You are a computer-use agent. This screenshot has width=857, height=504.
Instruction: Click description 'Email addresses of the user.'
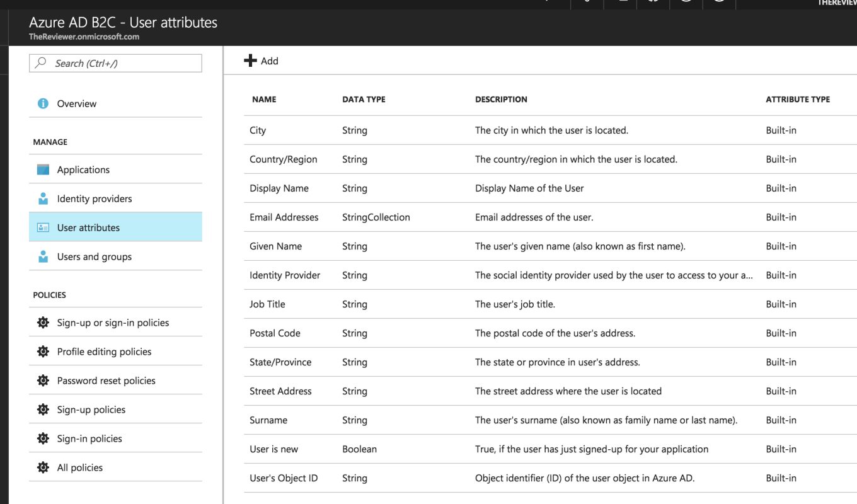tap(534, 217)
